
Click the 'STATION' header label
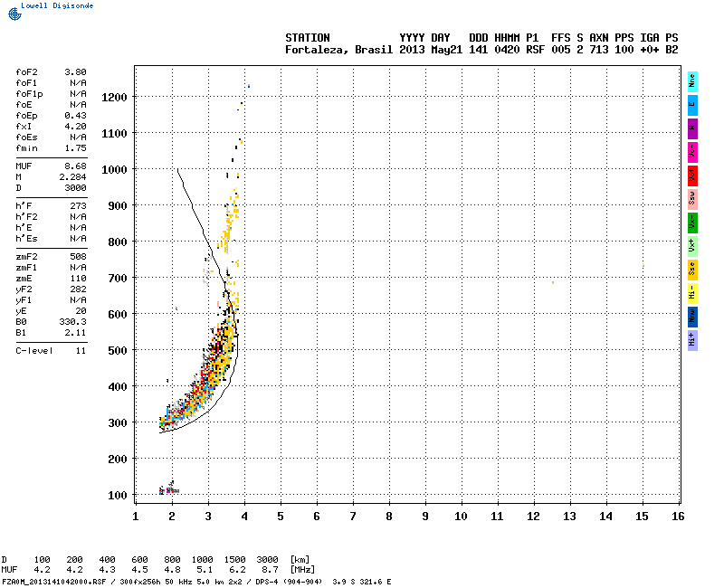click(x=307, y=38)
